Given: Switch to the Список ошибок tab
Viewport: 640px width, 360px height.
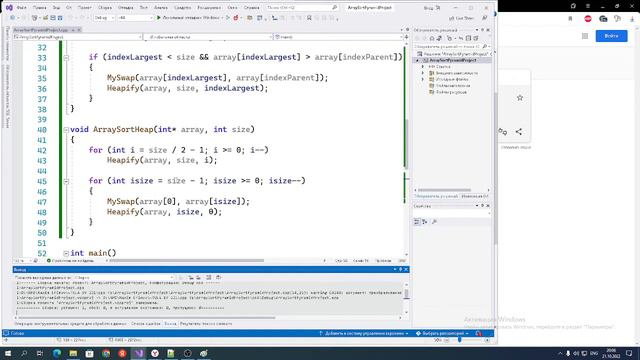Looking at the screenshot, I should [x=146, y=324].
